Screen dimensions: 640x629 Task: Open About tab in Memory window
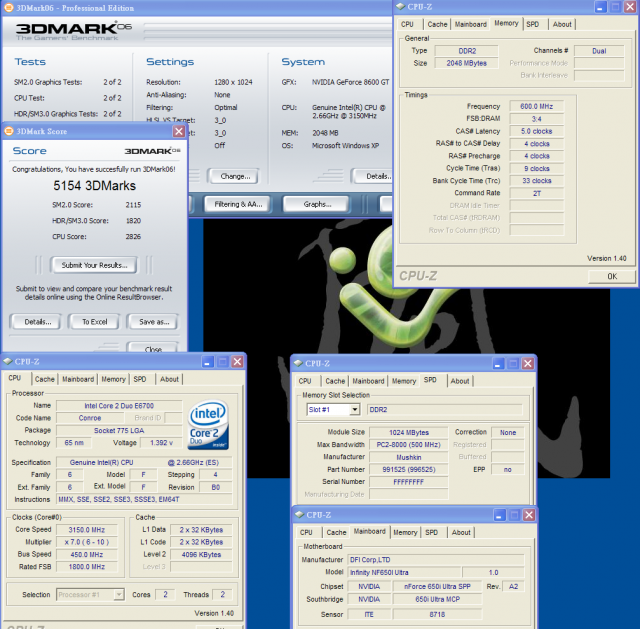(x=562, y=24)
